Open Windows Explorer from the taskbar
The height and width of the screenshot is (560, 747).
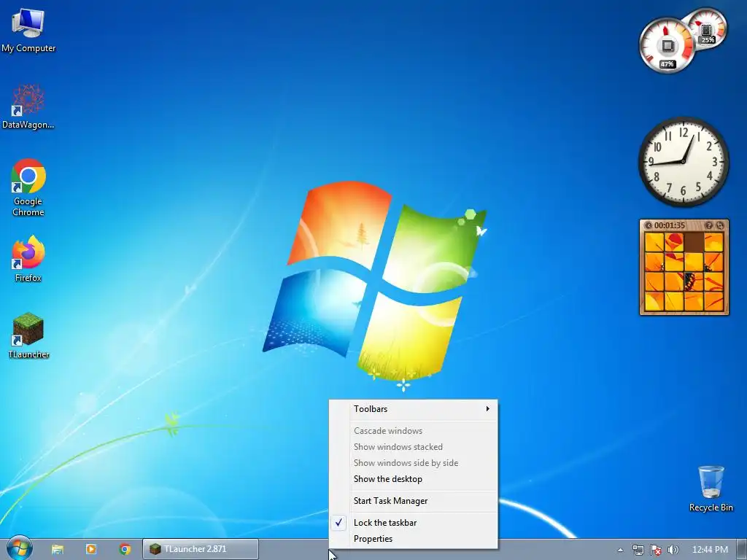pyautogui.click(x=58, y=549)
